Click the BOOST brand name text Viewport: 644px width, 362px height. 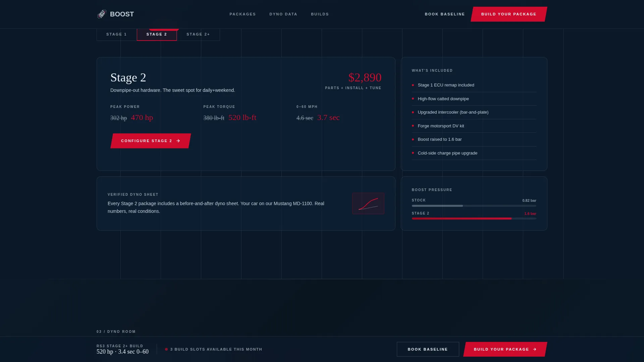(122, 14)
